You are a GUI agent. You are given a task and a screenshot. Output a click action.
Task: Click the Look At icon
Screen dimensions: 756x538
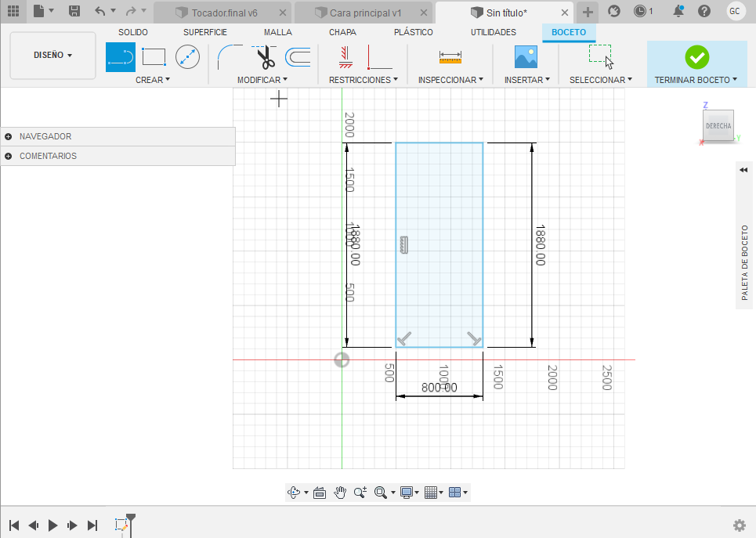[x=320, y=493]
